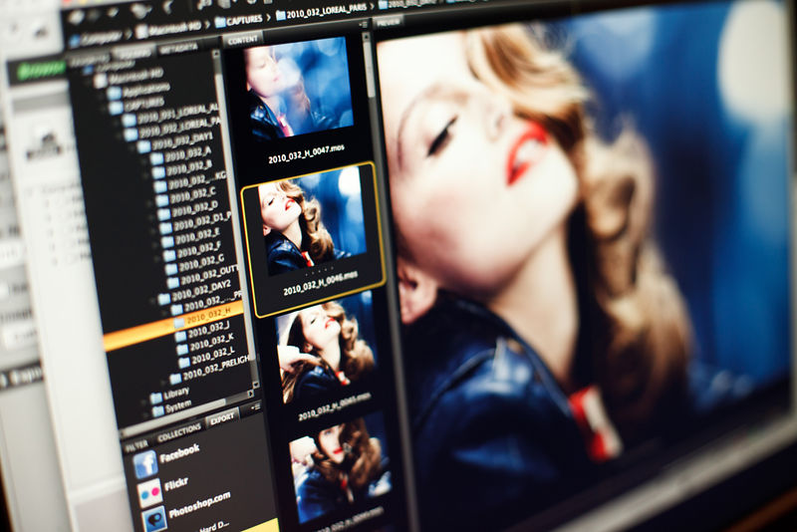Switch to the CONTENT tab
The width and height of the screenshot is (797, 532).
click(242, 39)
